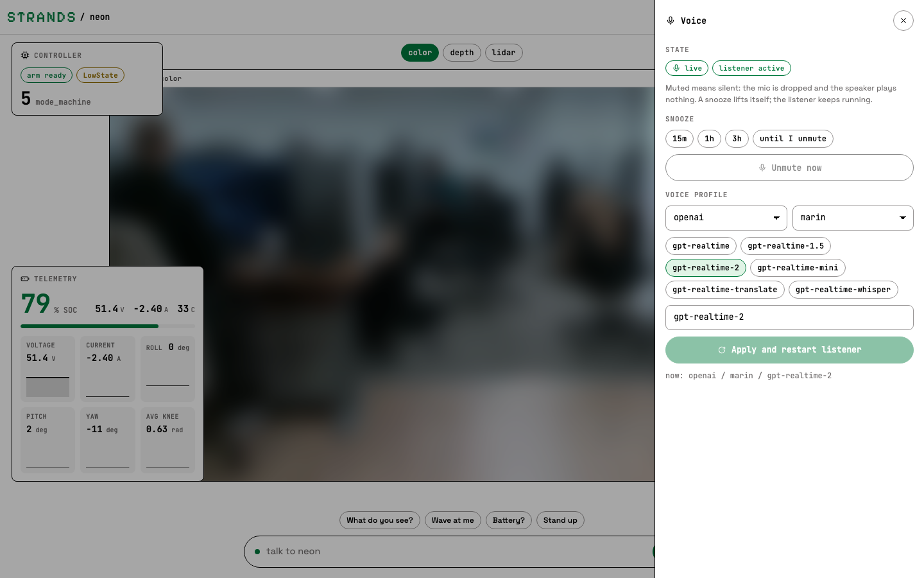The height and width of the screenshot is (578, 924).
Task: Click the arm ready status pill
Action: (x=46, y=75)
